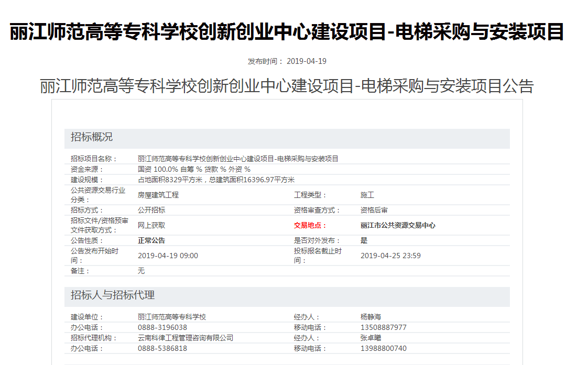Click the office phone 0888-5386818

tap(162, 348)
